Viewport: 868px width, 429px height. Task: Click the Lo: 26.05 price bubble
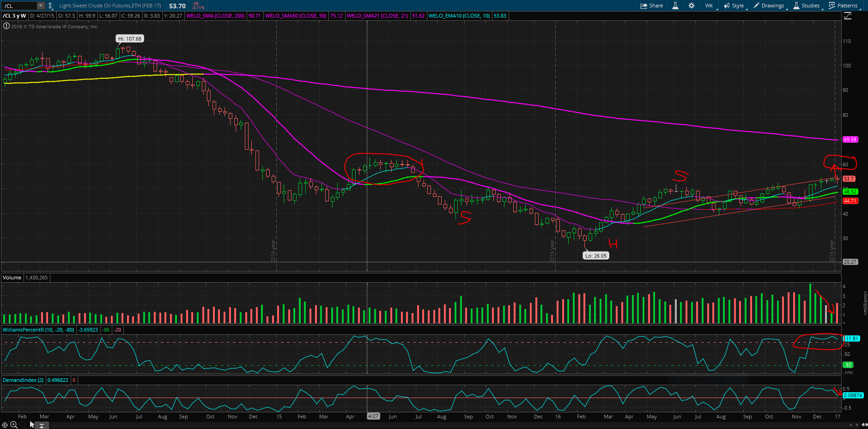[595, 256]
